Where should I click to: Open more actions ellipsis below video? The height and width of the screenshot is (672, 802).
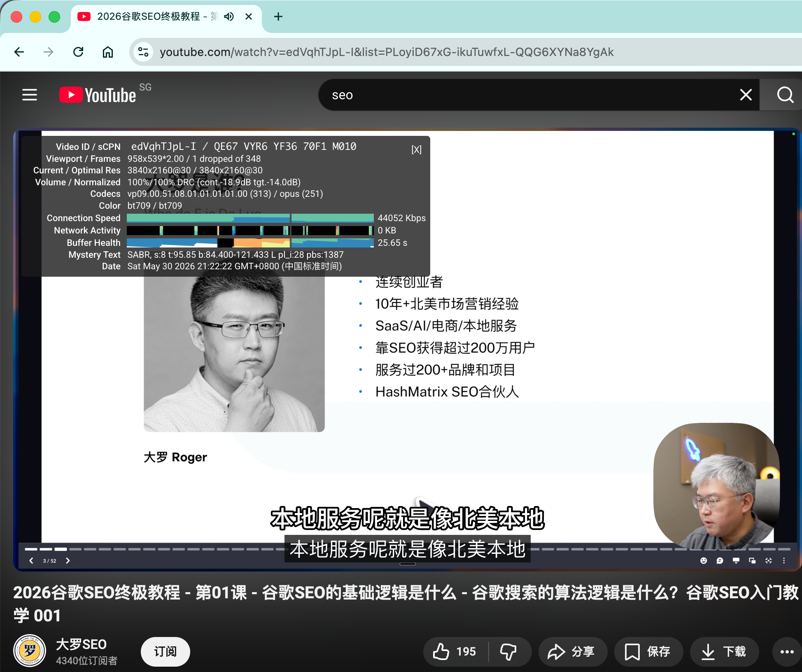(x=787, y=651)
